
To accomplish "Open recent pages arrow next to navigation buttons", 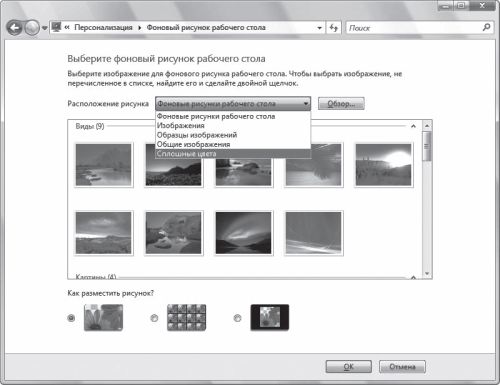I will pos(44,28).
